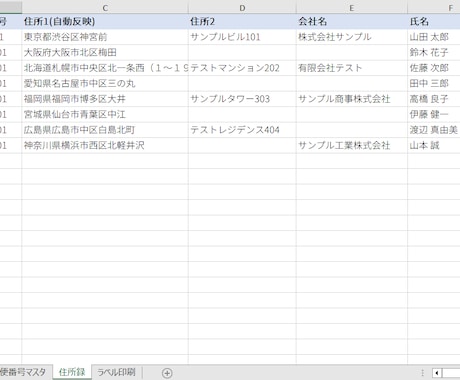Select cell 有限会社テスト
Viewport: 460px width, 380px height.
(x=351, y=68)
